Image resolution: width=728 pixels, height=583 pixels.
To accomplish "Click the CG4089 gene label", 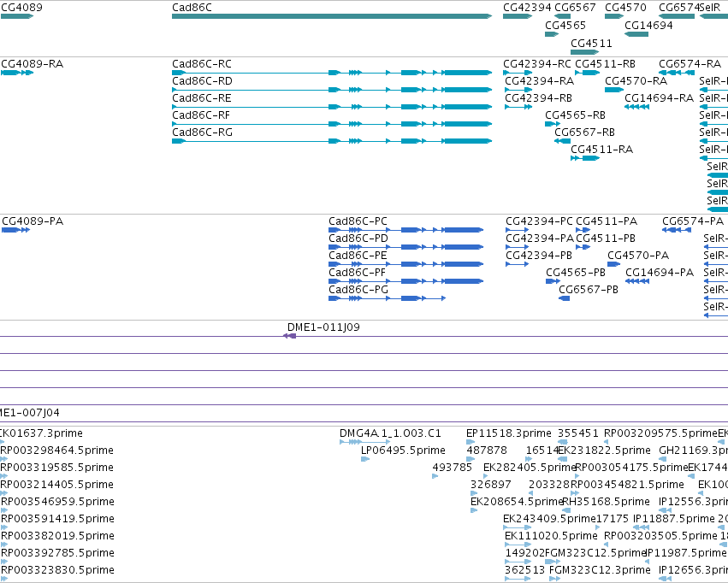I will tap(22, 8).
